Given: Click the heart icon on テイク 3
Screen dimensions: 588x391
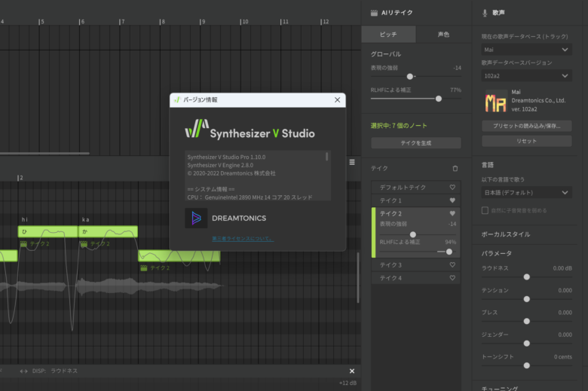Looking at the screenshot, I should [452, 265].
